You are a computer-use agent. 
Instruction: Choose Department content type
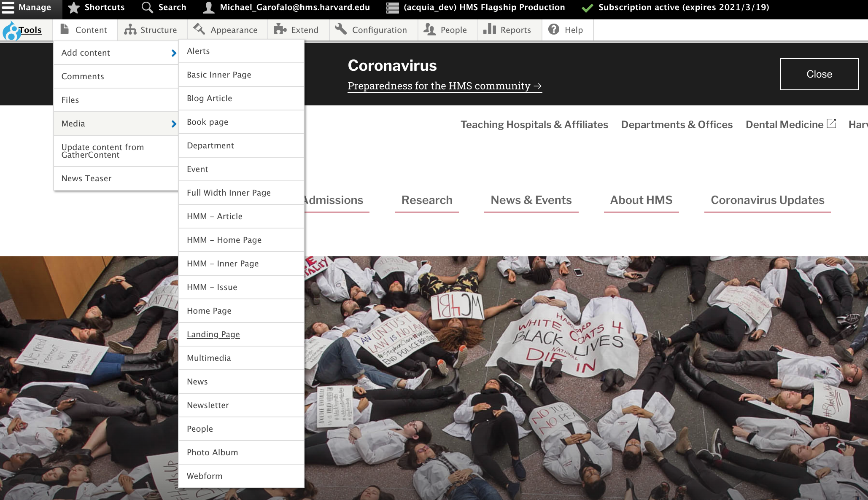241,145
